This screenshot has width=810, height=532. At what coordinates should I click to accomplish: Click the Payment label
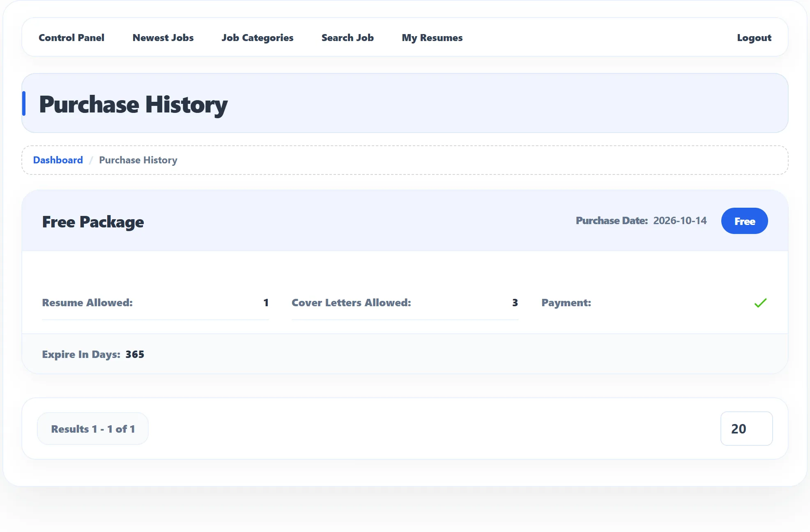point(566,303)
